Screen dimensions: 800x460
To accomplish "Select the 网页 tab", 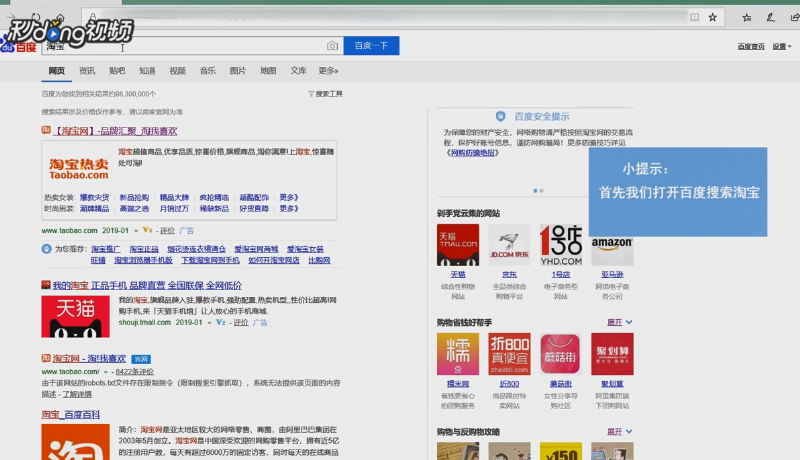I will 57,71.
